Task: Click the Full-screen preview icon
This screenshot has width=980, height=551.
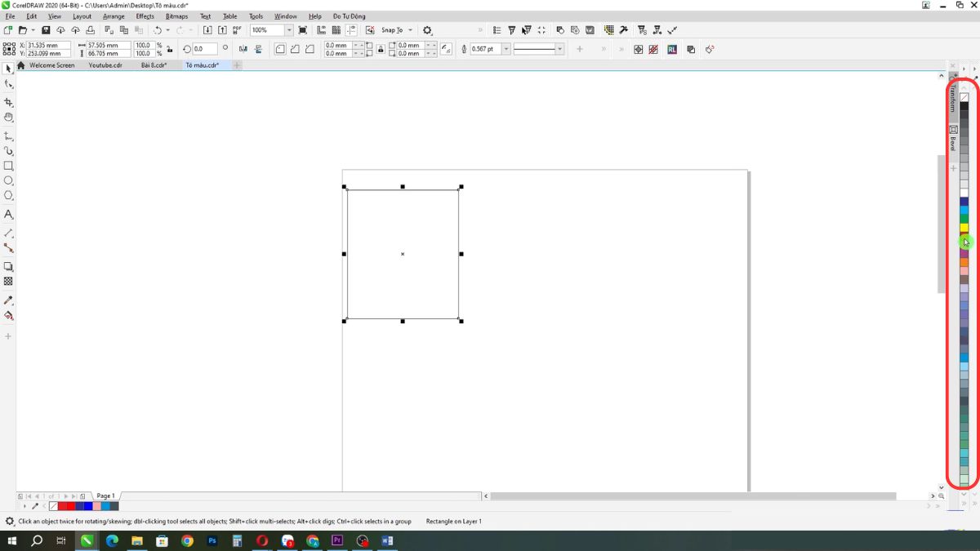Action: [x=303, y=30]
